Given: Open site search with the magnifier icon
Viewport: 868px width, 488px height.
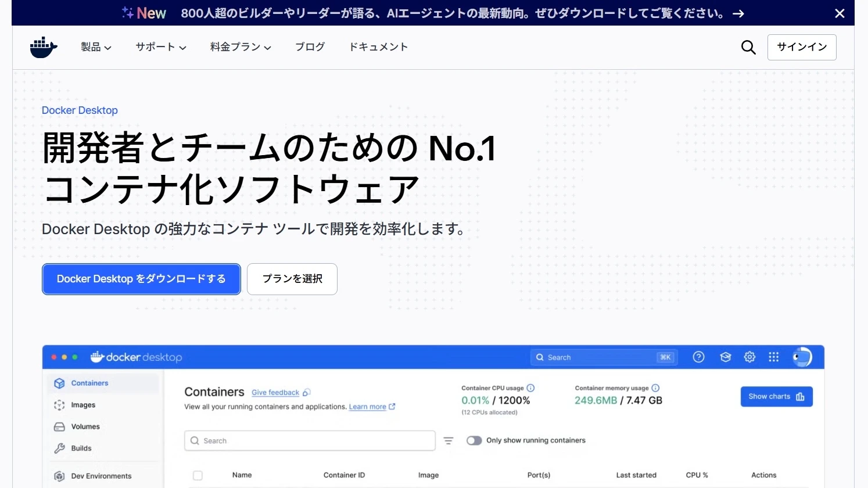Looking at the screenshot, I should coord(748,48).
